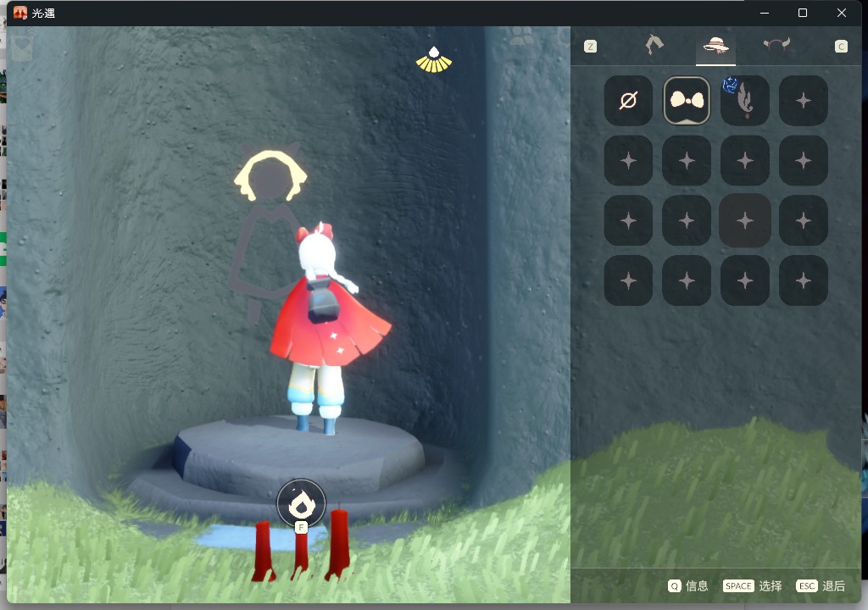Choose the no-accessory empty slot icon
The image size is (868, 610).
coord(628,101)
